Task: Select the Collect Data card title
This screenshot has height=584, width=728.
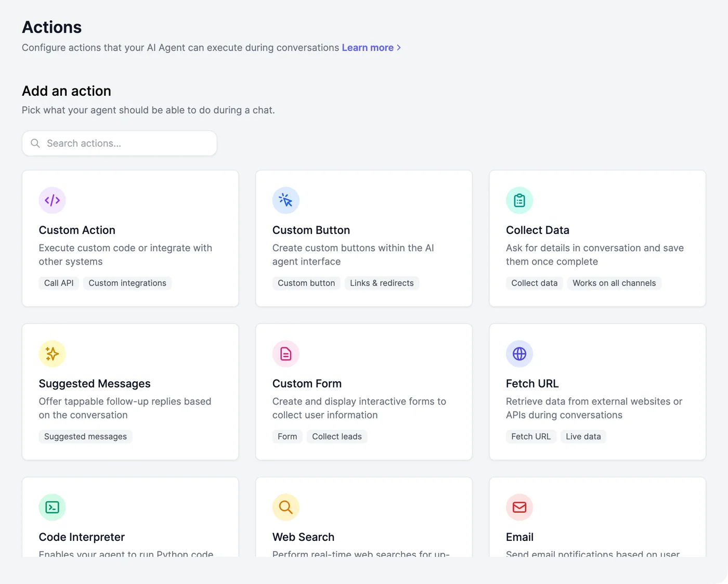Action: coord(537,230)
